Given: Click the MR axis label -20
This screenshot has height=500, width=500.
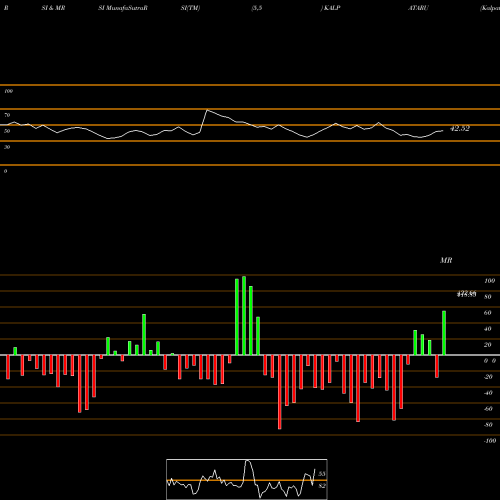Looking at the screenshot, I should (488, 377).
